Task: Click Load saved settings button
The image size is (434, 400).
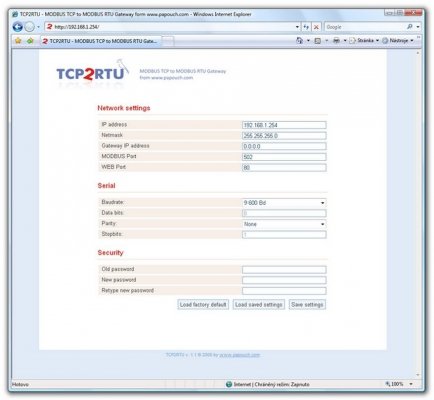Action: 259,305
